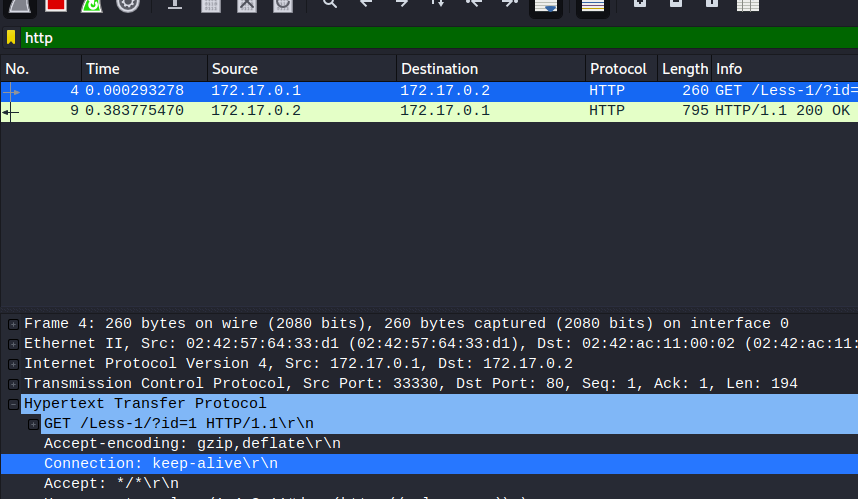Expand the Transmission Control Protocol node
Screen dimensions: 858x499
[14, 384]
